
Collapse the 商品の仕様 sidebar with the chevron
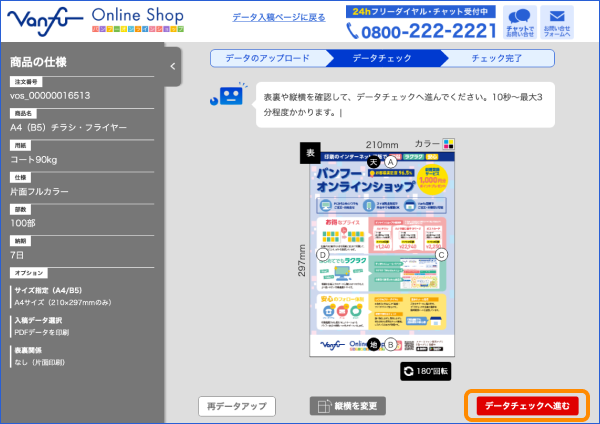tap(173, 66)
